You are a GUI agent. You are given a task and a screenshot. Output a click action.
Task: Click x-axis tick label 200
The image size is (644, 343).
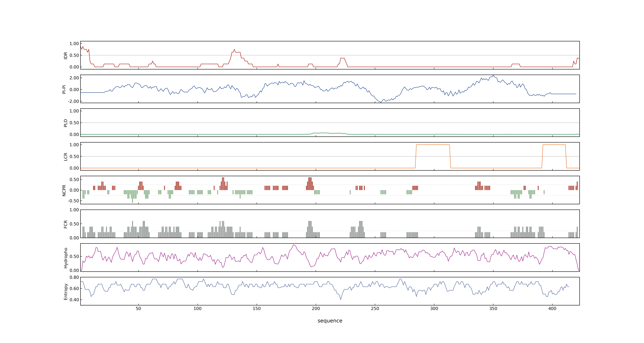pyautogui.click(x=316, y=309)
